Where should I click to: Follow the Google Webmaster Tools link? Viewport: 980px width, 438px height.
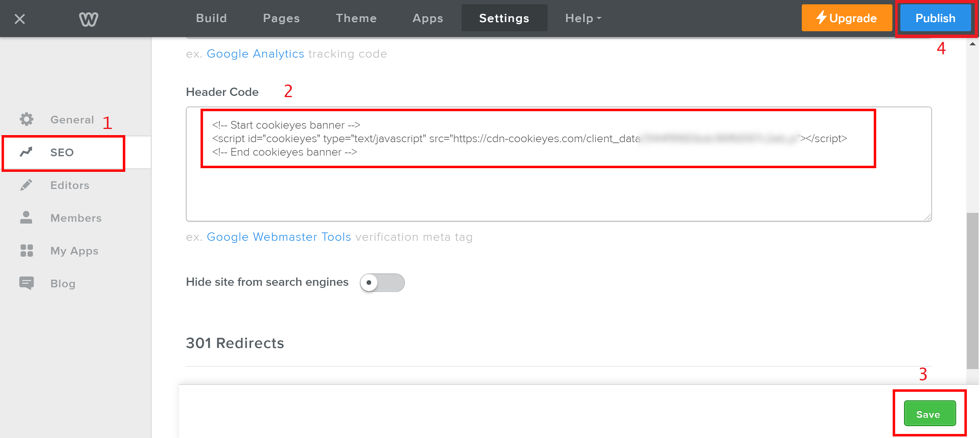click(279, 237)
